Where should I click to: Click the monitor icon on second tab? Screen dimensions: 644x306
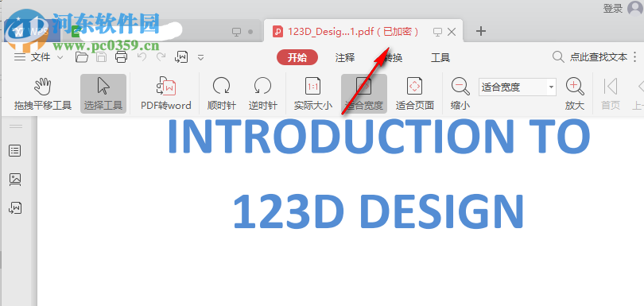(x=236, y=32)
